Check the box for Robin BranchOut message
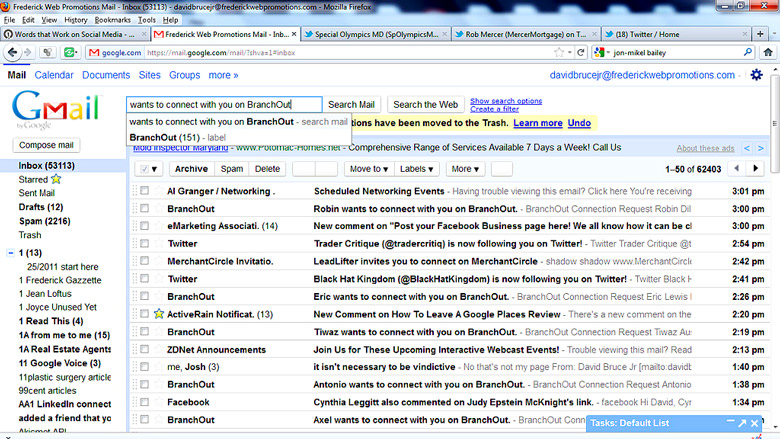The width and height of the screenshot is (780, 439). (144, 208)
